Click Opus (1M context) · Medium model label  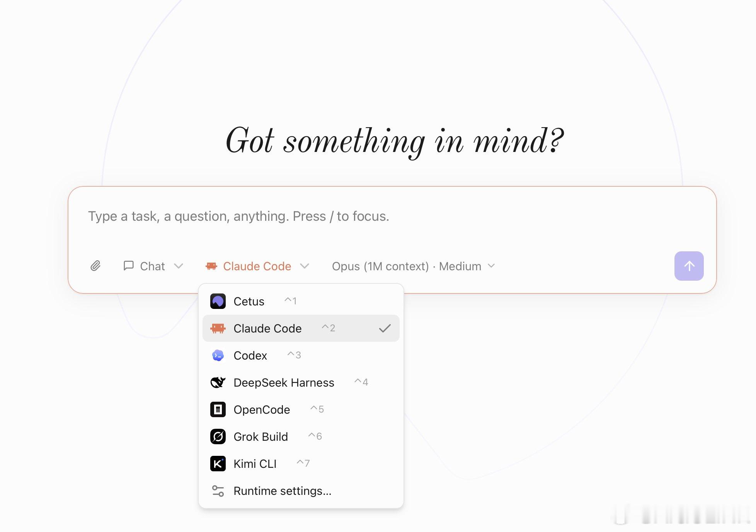click(407, 266)
